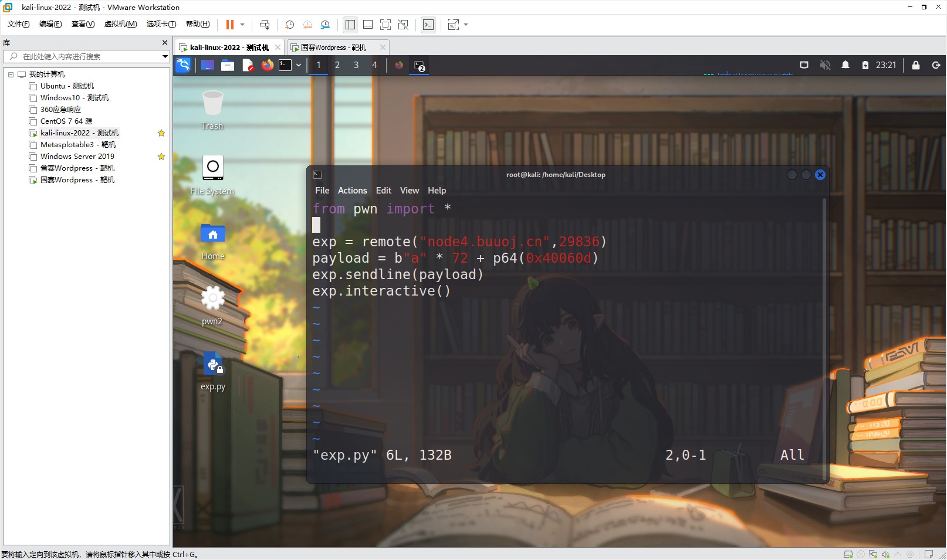
Task: Send Ctrl+Alt+Del to the virtual machine
Action: [x=265, y=25]
